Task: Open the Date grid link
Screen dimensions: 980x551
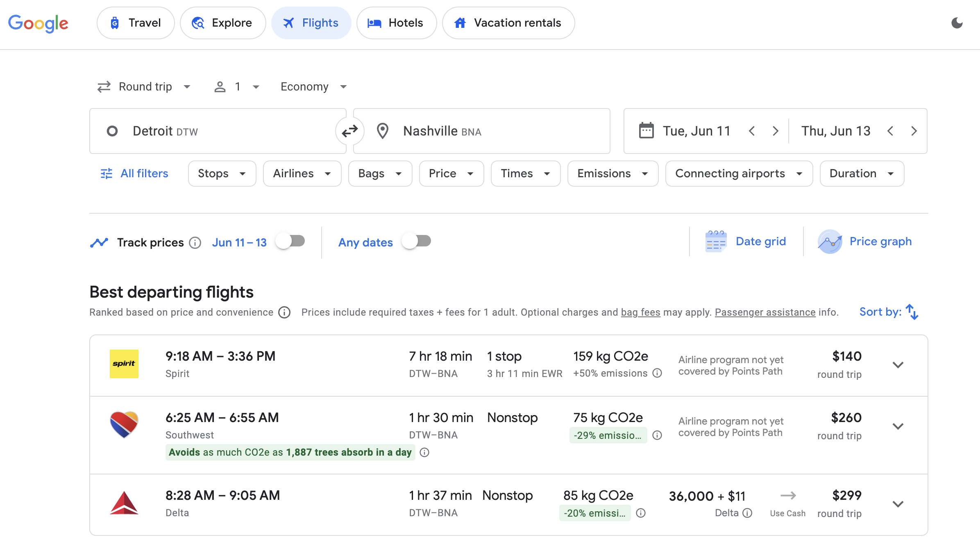Action: [761, 242]
